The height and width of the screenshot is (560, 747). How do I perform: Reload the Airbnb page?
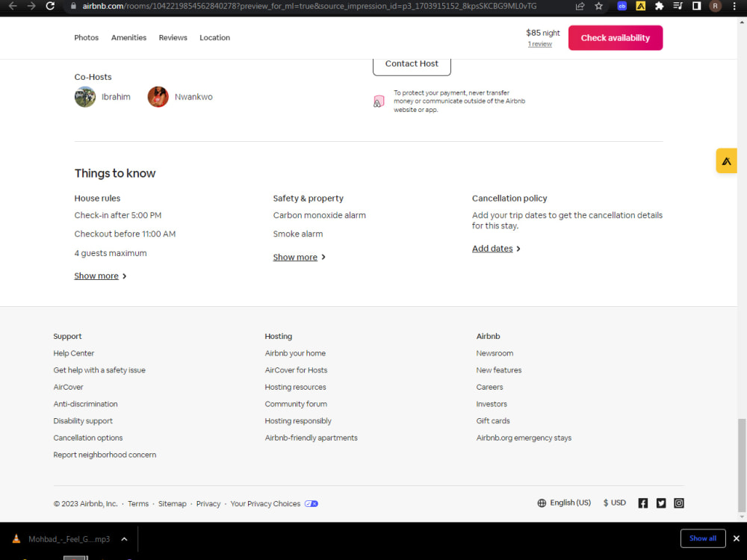(50, 6)
